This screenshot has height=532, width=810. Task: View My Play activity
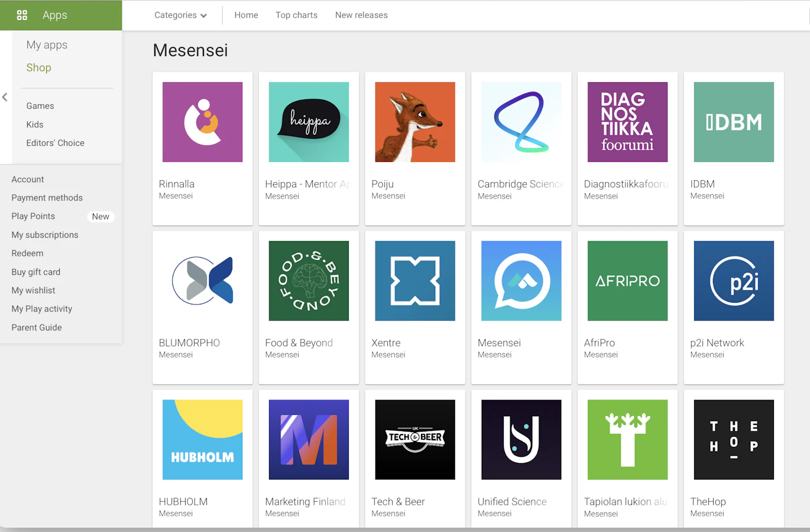(x=42, y=309)
